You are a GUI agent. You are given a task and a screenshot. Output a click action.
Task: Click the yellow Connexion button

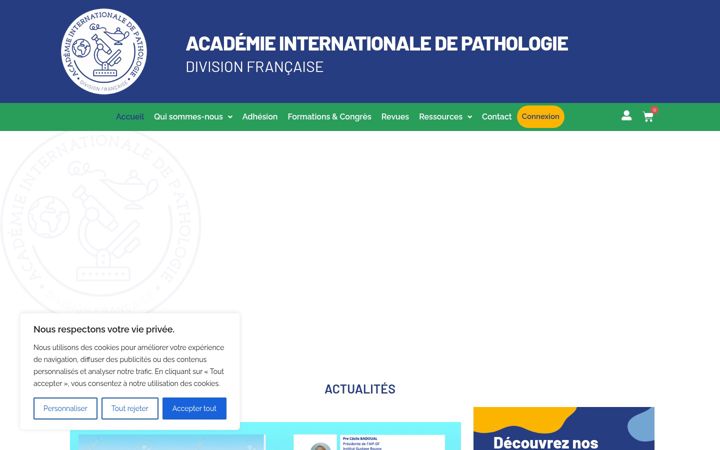point(540,117)
